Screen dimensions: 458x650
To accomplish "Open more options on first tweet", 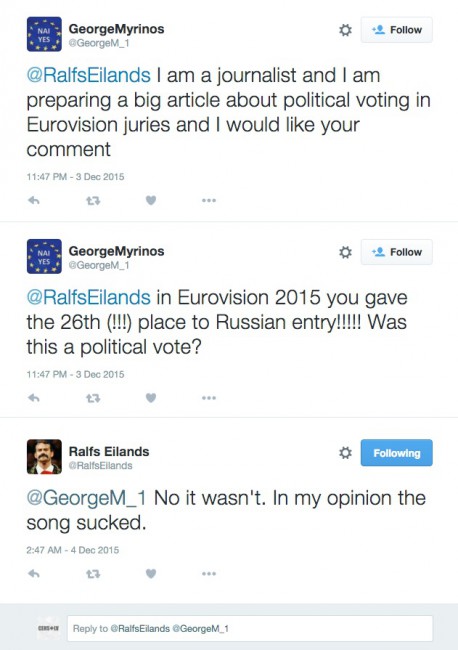I will (x=209, y=201).
